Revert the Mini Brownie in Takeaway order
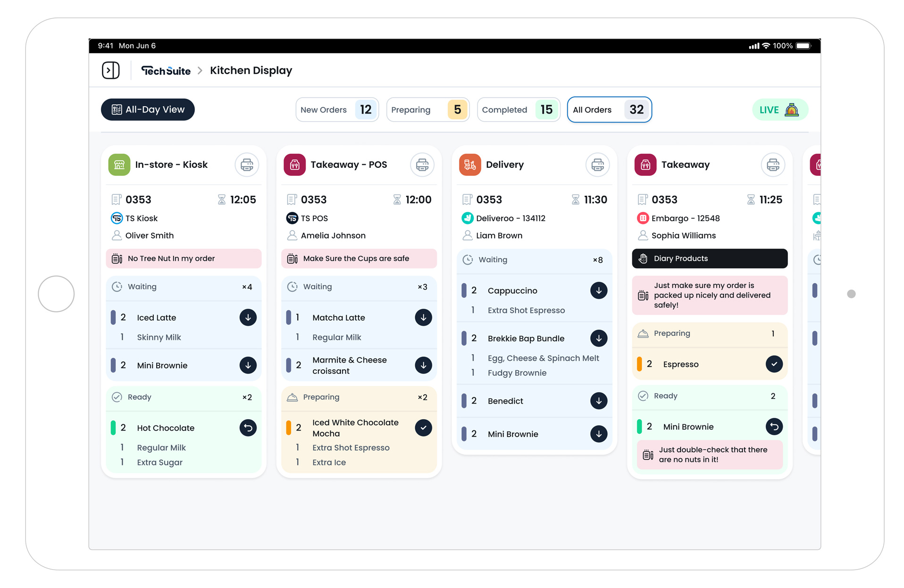The height and width of the screenshot is (588, 904). 774,426
